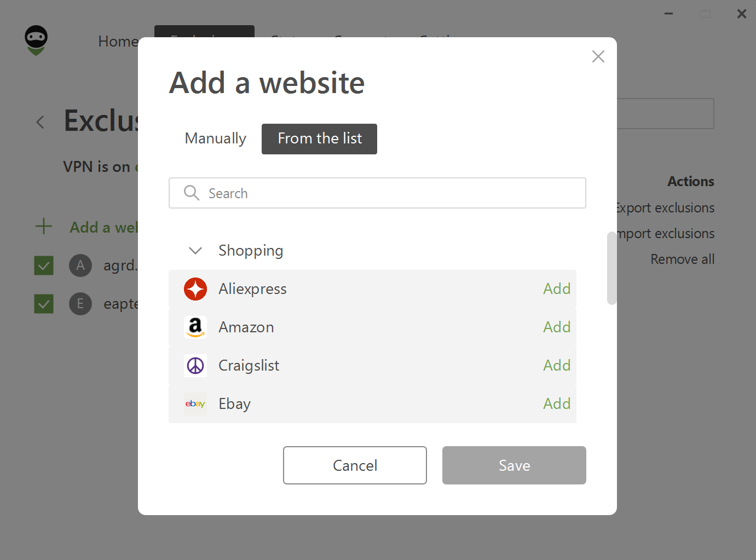
Task: Click the search magnifier icon
Action: point(191,193)
